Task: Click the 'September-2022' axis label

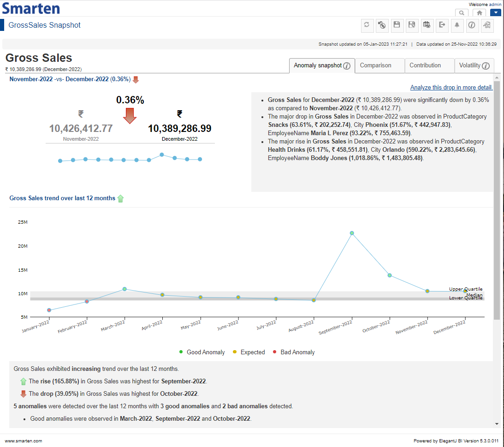Action: tap(335, 328)
